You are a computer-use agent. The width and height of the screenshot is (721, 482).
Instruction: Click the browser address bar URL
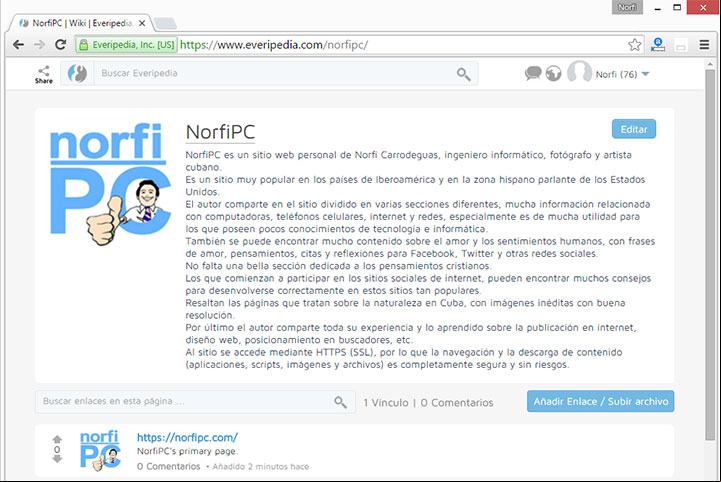(274, 45)
